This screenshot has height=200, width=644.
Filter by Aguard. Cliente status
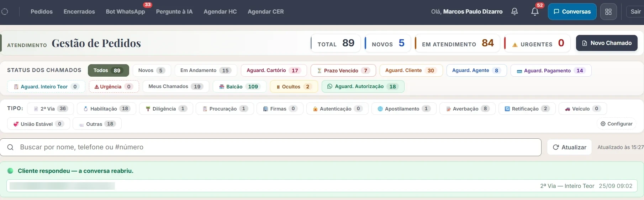[x=411, y=70]
